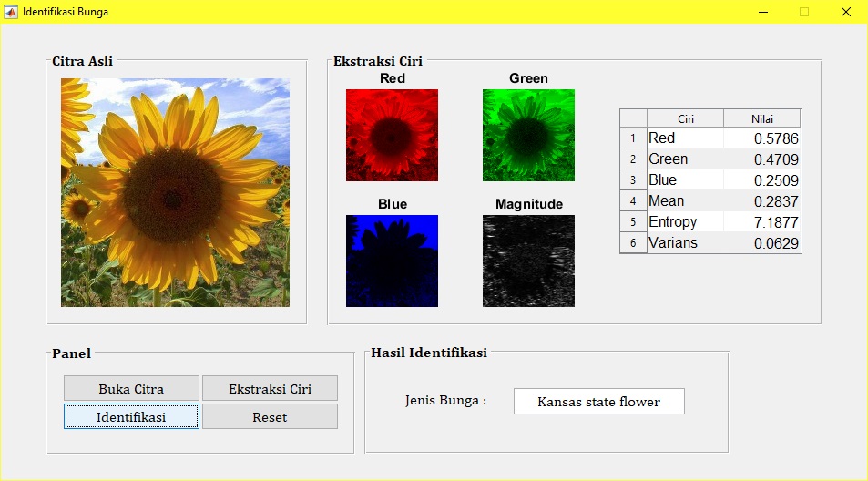Click the Mean feature name cell
Image resolution: width=868 pixels, height=481 pixels.
tap(685, 201)
